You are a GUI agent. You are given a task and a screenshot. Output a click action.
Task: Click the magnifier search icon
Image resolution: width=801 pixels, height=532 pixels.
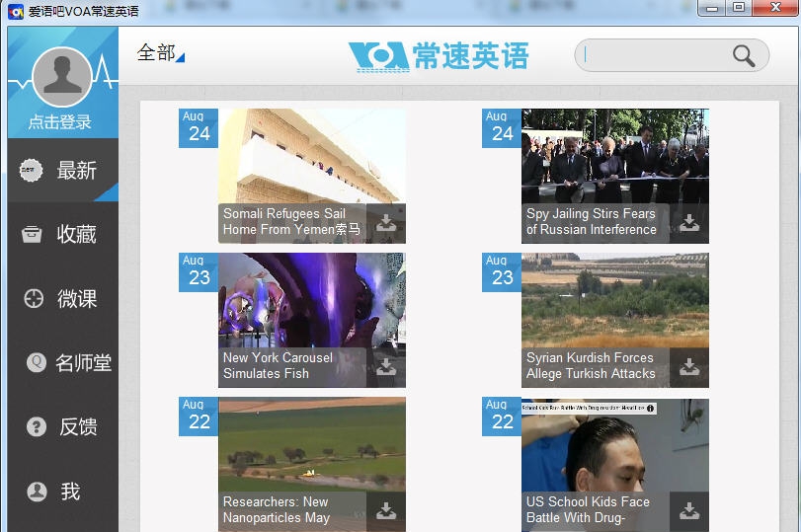click(x=744, y=55)
